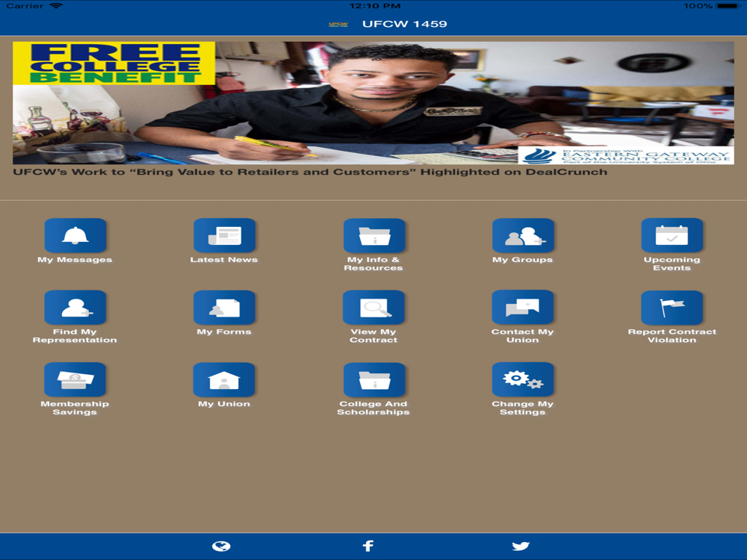Open Membership Savings money icon
The image size is (747, 560).
75,379
